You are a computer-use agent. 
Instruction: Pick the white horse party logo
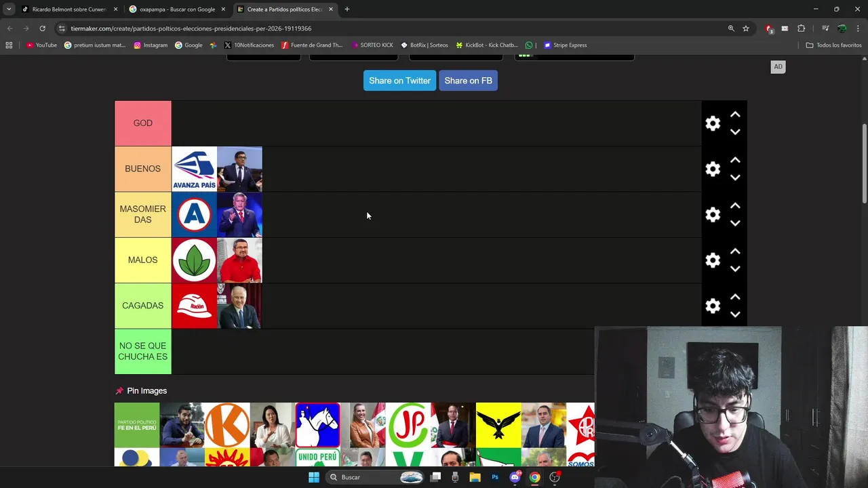point(317,425)
